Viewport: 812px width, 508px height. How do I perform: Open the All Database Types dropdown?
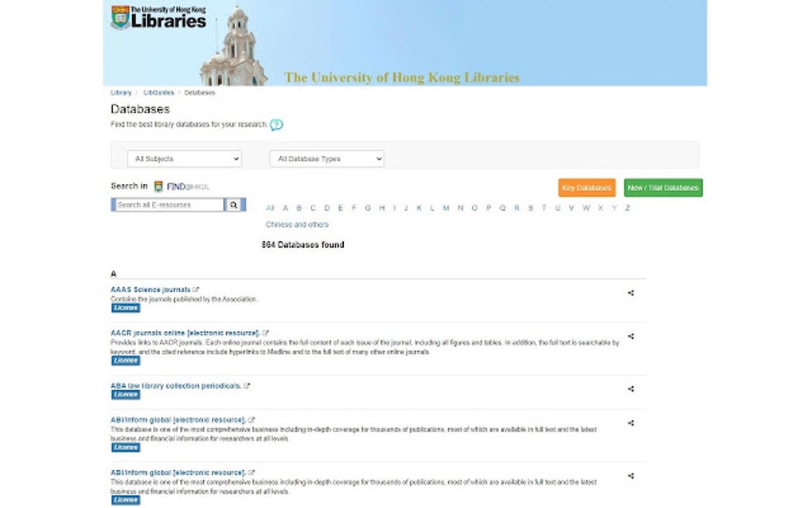(326, 158)
